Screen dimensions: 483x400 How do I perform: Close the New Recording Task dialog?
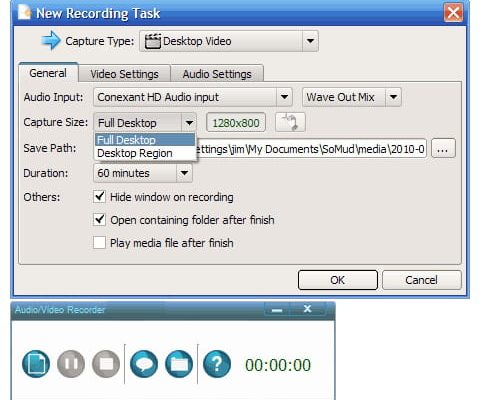click(x=453, y=13)
